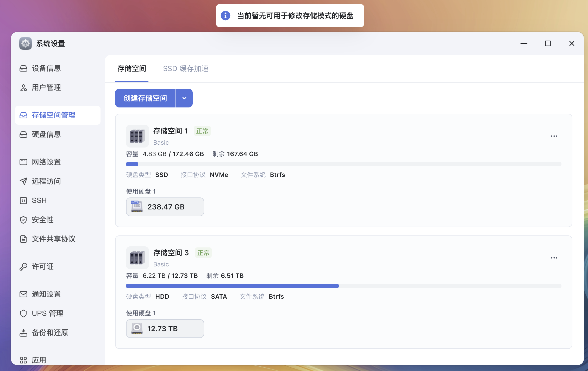Expand the create storage dropdown arrow
The width and height of the screenshot is (588, 371).
point(184,98)
